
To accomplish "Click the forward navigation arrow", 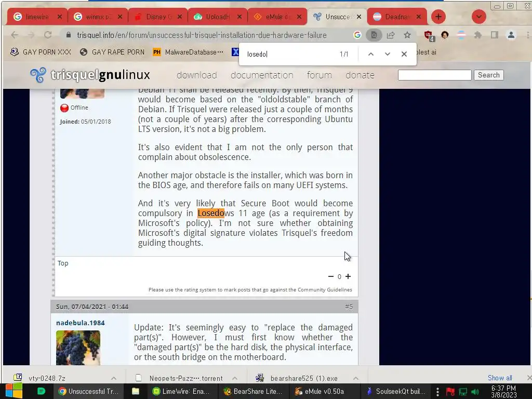I will point(31,35).
